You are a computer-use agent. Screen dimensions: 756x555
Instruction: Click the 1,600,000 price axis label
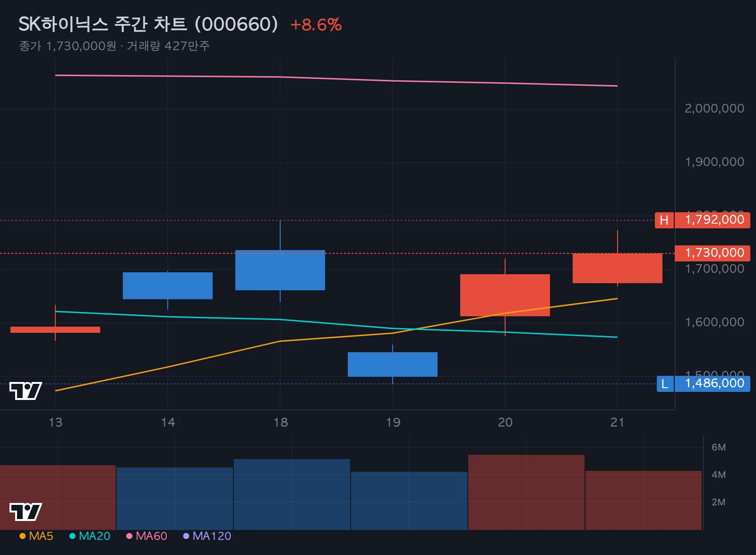(x=714, y=322)
